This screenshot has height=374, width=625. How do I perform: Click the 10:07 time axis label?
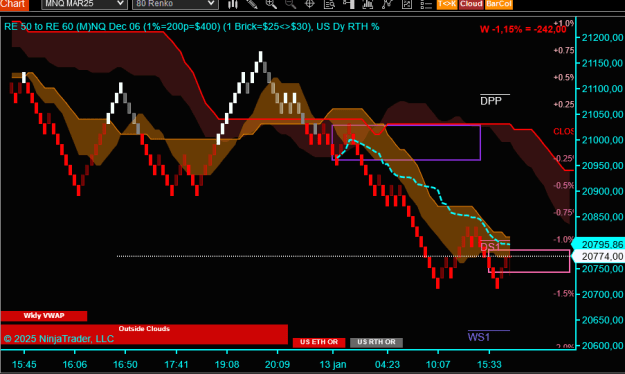(438, 364)
